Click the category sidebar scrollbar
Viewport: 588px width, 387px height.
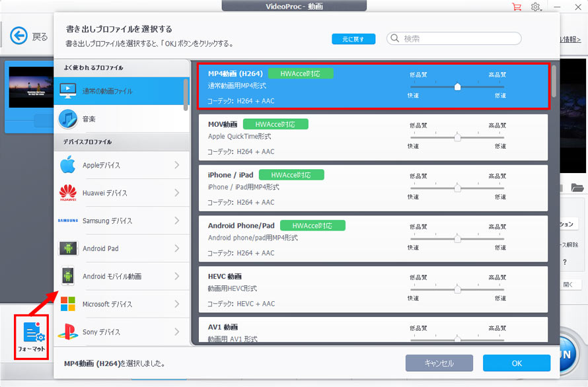pos(186,94)
